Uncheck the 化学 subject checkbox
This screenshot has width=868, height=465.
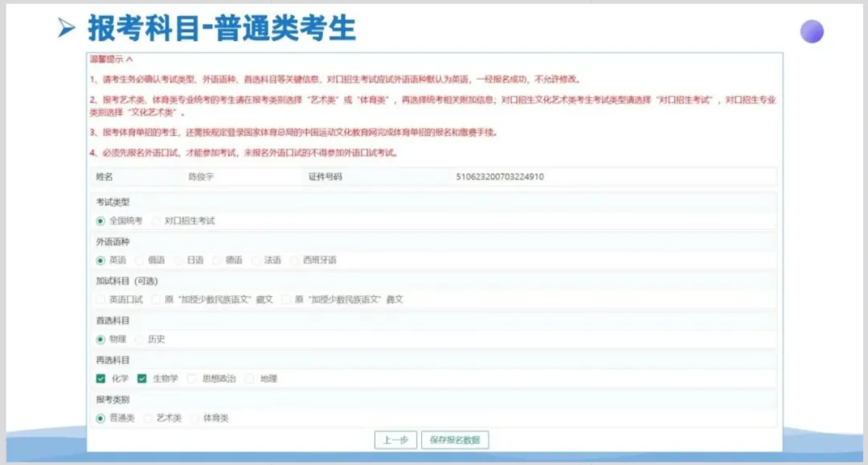(100, 379)
